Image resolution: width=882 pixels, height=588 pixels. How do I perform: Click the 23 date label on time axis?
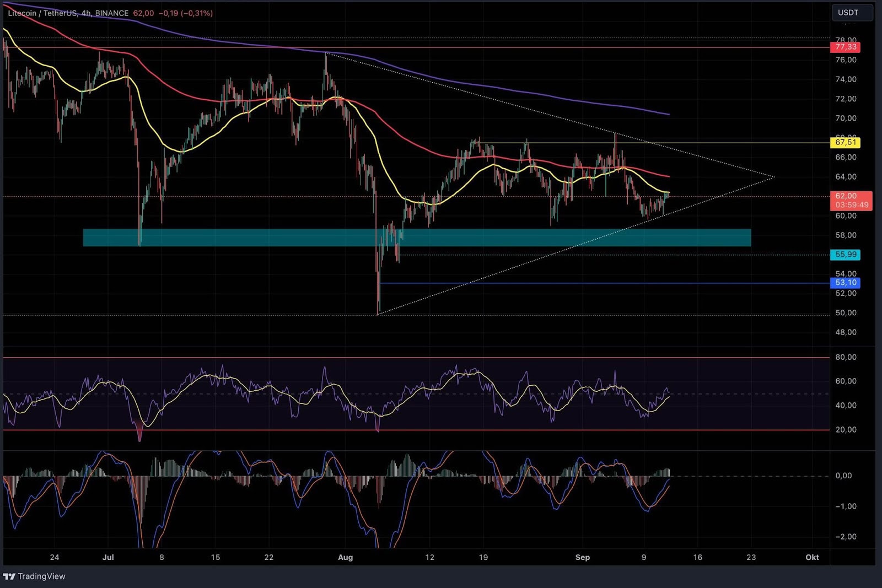click(x=751, y=557)
